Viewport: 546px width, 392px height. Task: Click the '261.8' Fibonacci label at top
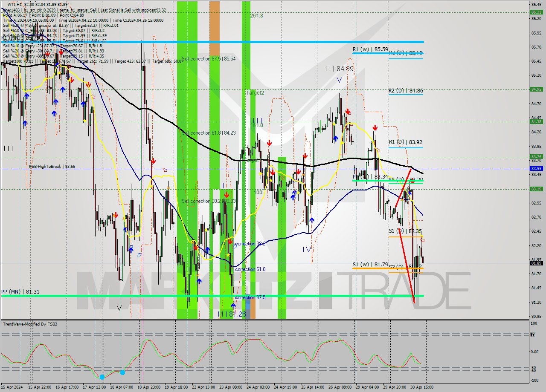256,15
